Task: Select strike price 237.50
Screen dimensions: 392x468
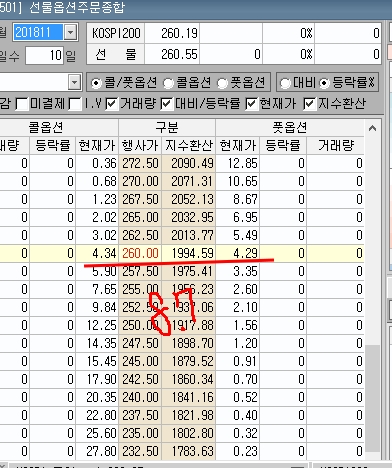Action: pyautogui.click(x=140, y=415)
